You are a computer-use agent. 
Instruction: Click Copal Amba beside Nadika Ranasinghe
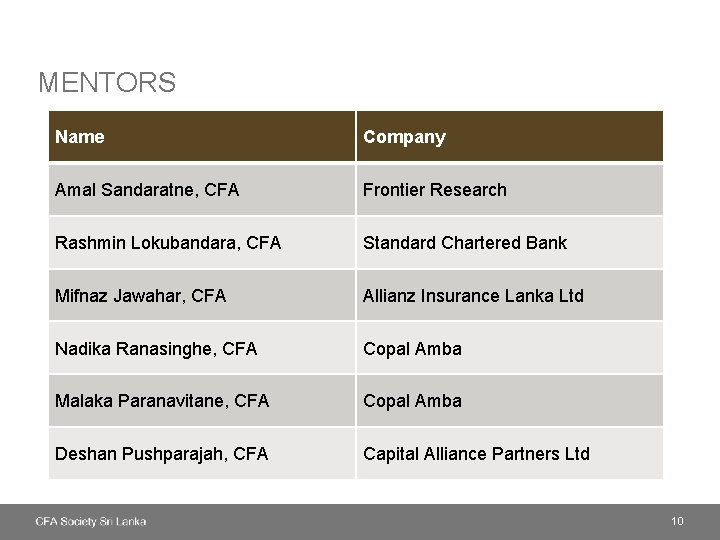pyautogui.click(x=412, y=349)
